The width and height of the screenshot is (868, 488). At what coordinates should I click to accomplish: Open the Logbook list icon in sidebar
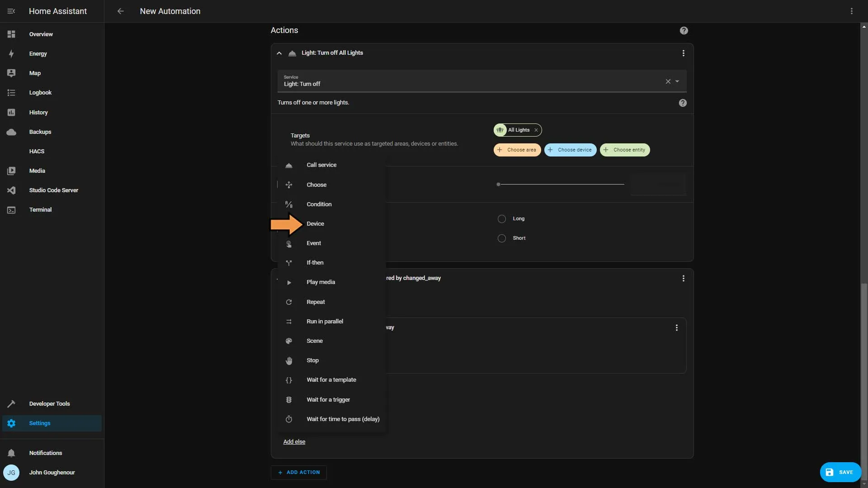[x=11, y=92]
